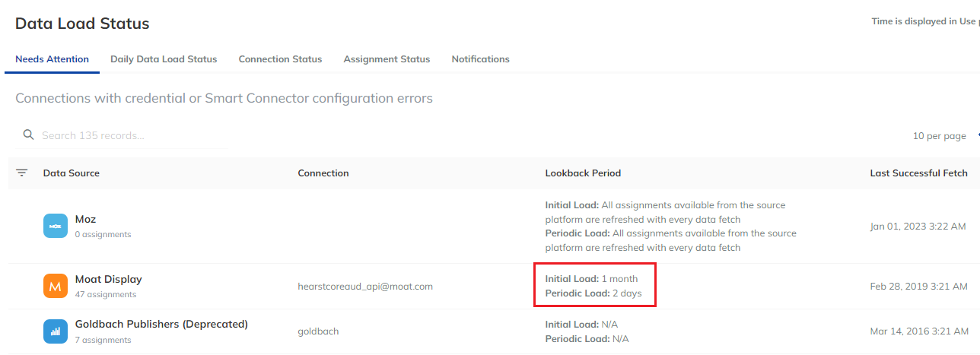Sort by Last Successful Fetch column
The width and height of the screenshot is (980, 355).
pyautogui.click(x=918, y=173)
